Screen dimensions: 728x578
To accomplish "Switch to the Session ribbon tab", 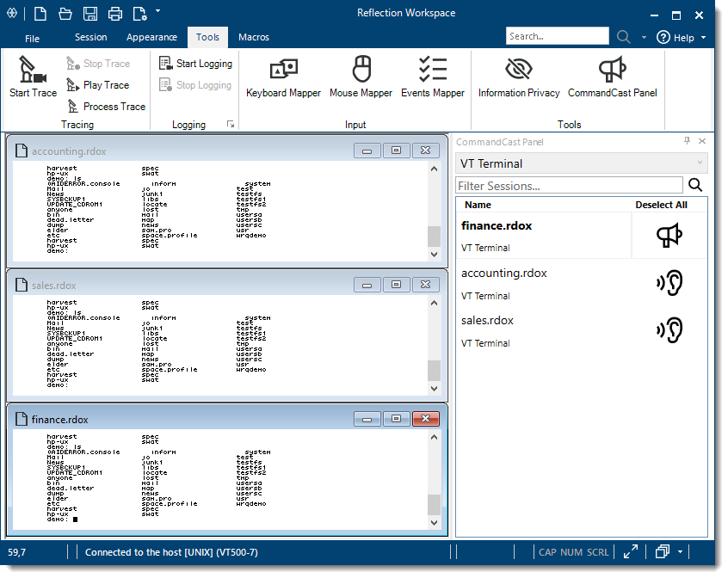I will pyautogui.click(x=90, y=38).
